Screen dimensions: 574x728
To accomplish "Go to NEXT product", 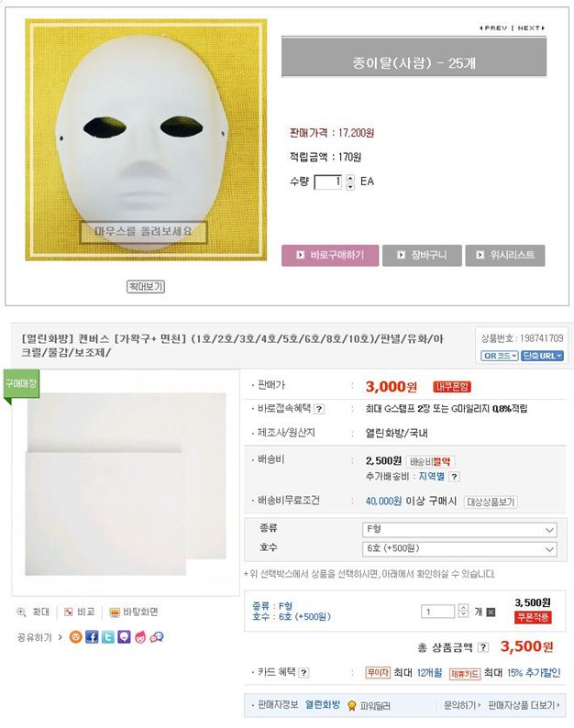I will click(x=531, y=28).
